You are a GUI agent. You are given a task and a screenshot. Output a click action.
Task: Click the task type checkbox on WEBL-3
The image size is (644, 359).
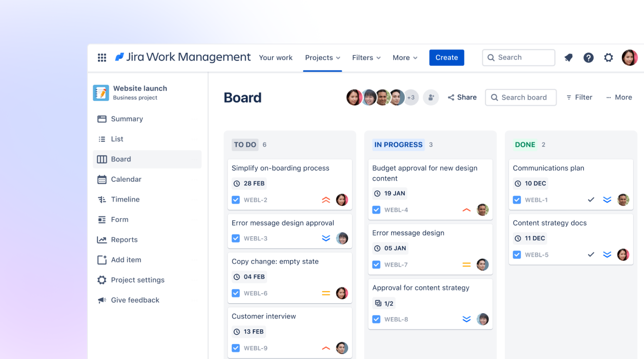(236, 238)
